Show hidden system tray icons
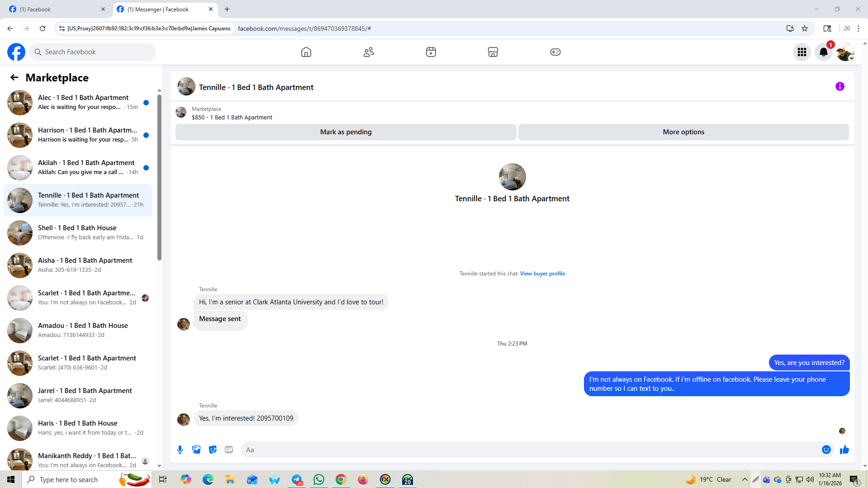The image size is (868, 488). pos(745,479)
